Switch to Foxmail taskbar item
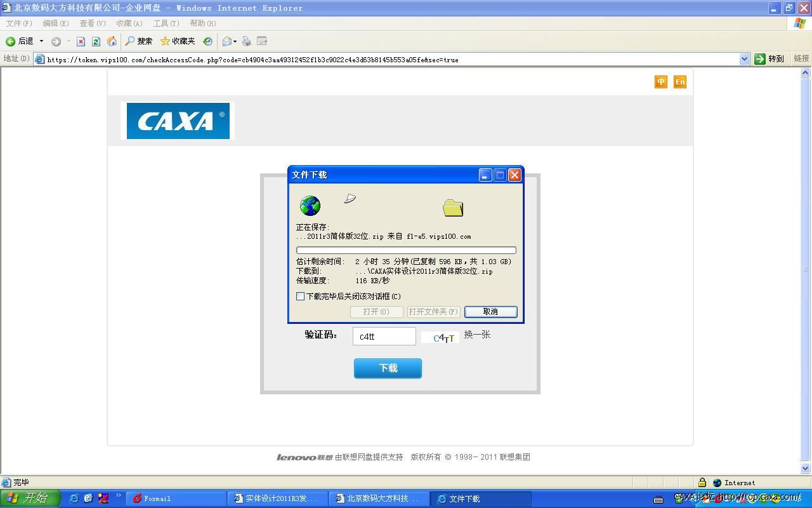The image size is (812, 508). click(x=176, y=498)
